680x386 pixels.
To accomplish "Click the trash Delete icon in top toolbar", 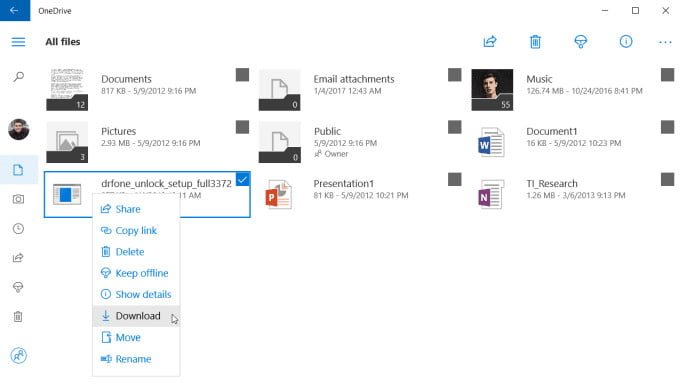I will tap(535, 42).
